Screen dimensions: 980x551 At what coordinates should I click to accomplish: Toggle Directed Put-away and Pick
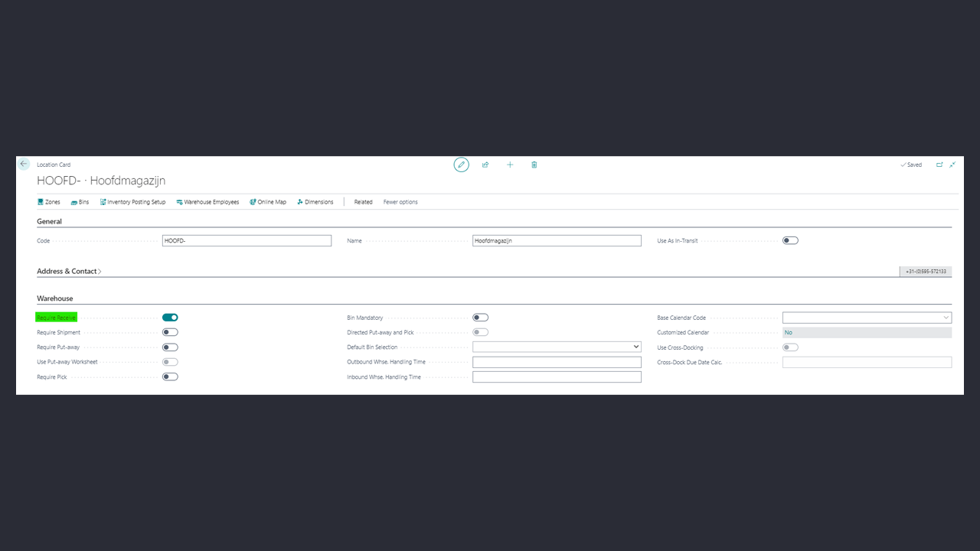pyautogui.click(x=481, y=332)
